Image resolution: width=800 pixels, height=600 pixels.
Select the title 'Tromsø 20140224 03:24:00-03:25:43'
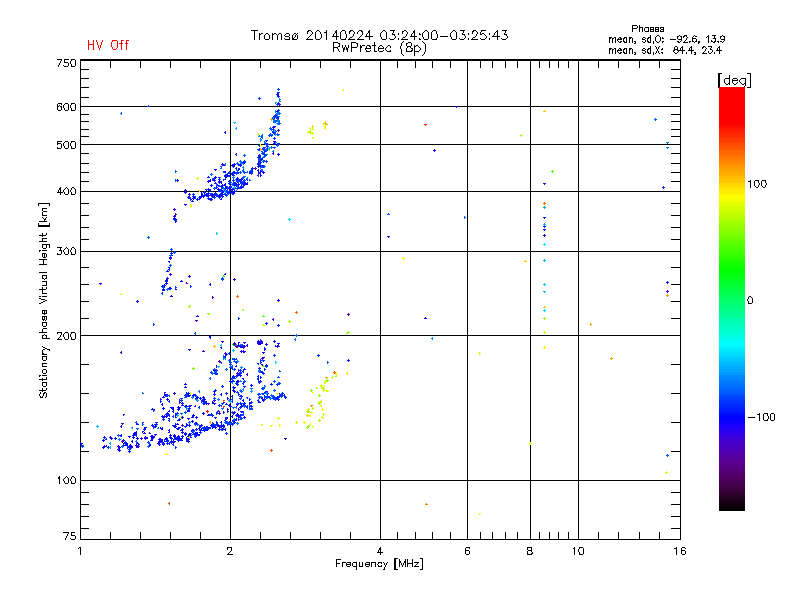tap(379, 35)
